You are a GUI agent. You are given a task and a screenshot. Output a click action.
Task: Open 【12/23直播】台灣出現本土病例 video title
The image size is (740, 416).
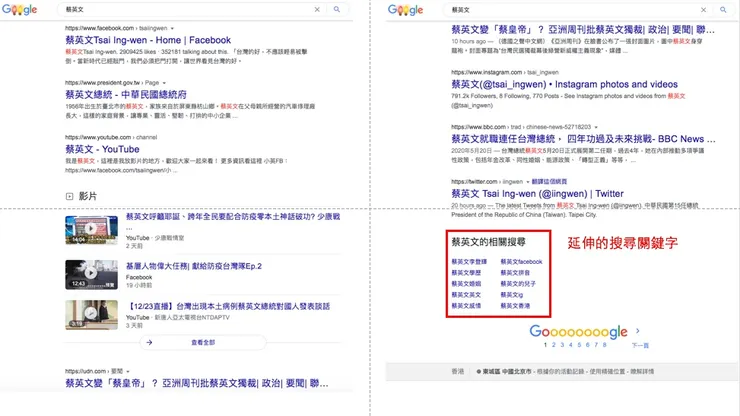(228, 306)
